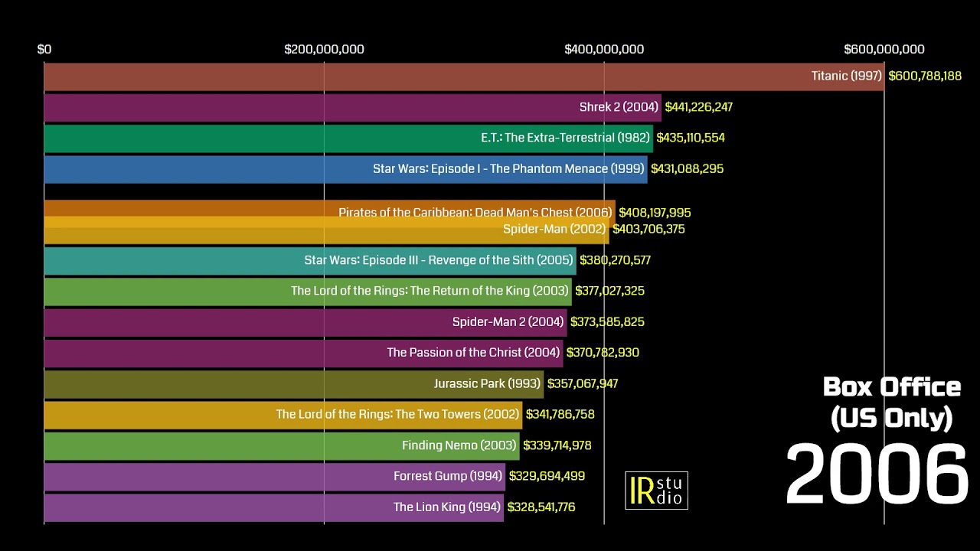Click the $600,000,000 axis label
Viewport: 980px width, 551px height.
coord(884,49)
